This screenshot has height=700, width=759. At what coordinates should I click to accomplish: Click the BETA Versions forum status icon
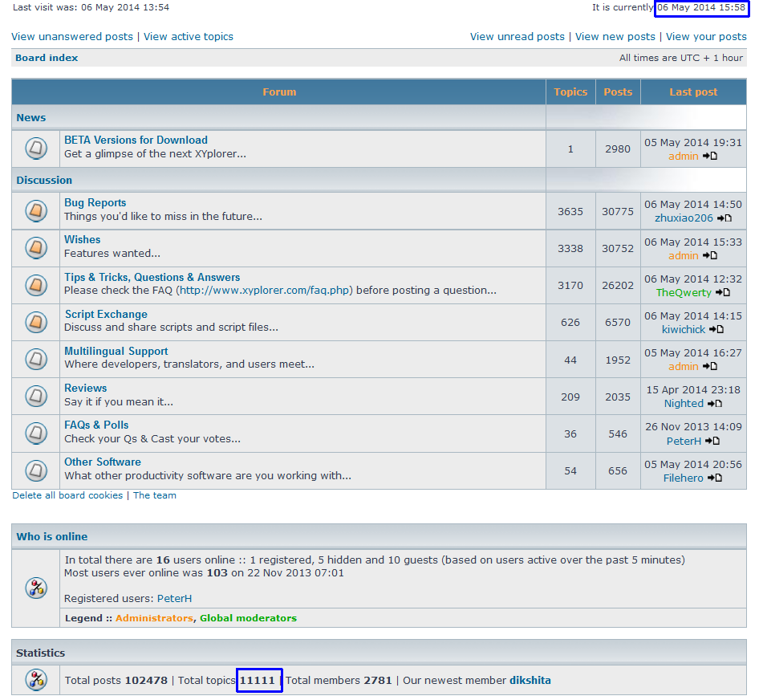point(35,149)
